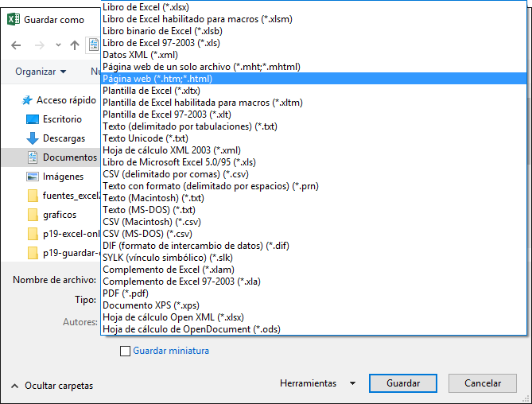Choose CSV (delimitado por comas) option

[314, 174]
